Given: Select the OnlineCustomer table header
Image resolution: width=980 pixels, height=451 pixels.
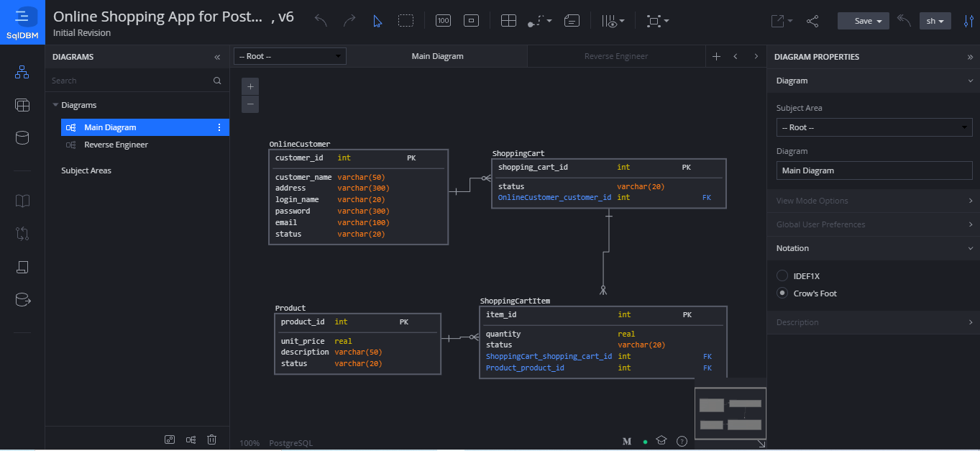Looking at the screenshot, I should click(x=300, y=144).
